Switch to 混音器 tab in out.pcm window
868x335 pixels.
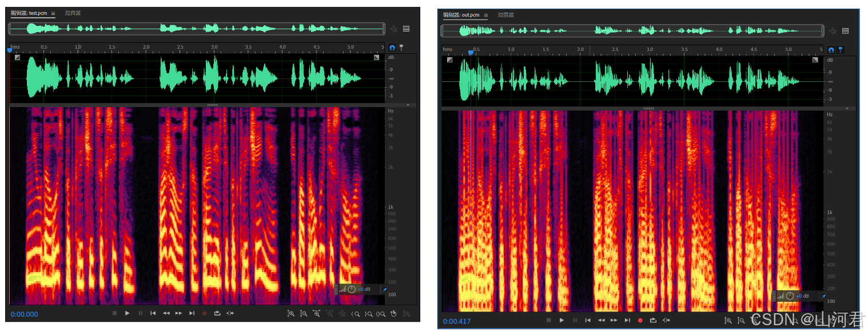(505, 15)
